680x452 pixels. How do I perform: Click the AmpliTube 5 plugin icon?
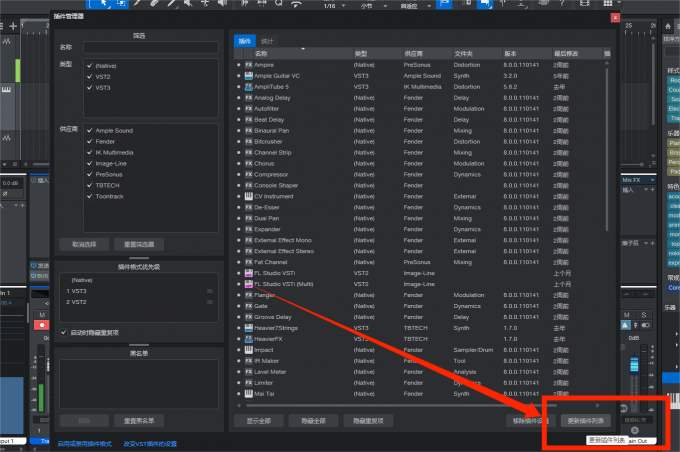(249, 87)
